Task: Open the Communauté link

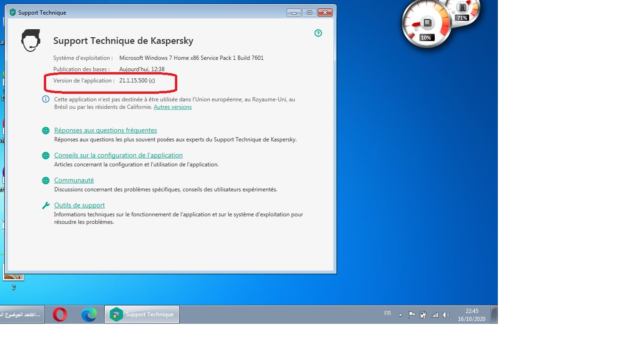Action: tap(74, 180)
